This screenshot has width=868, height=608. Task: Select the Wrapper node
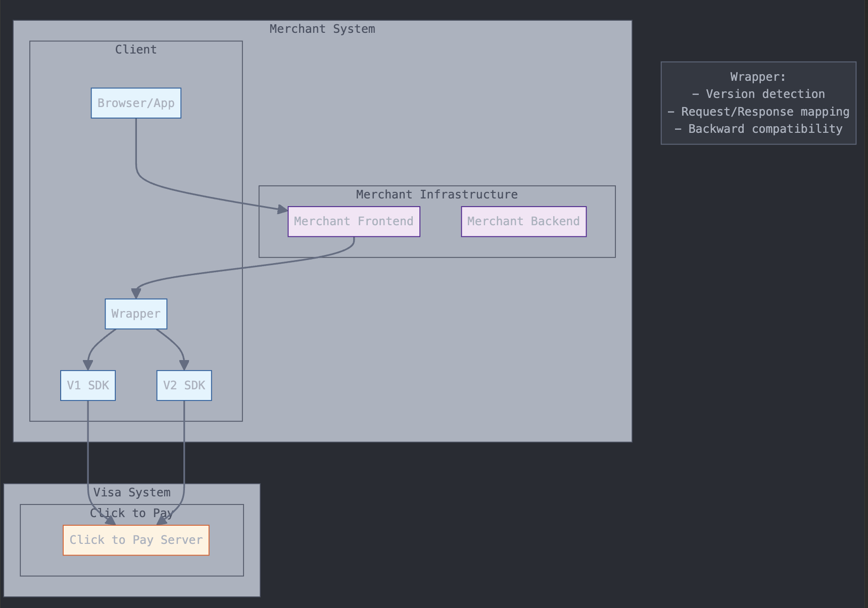tap(135, 314)
